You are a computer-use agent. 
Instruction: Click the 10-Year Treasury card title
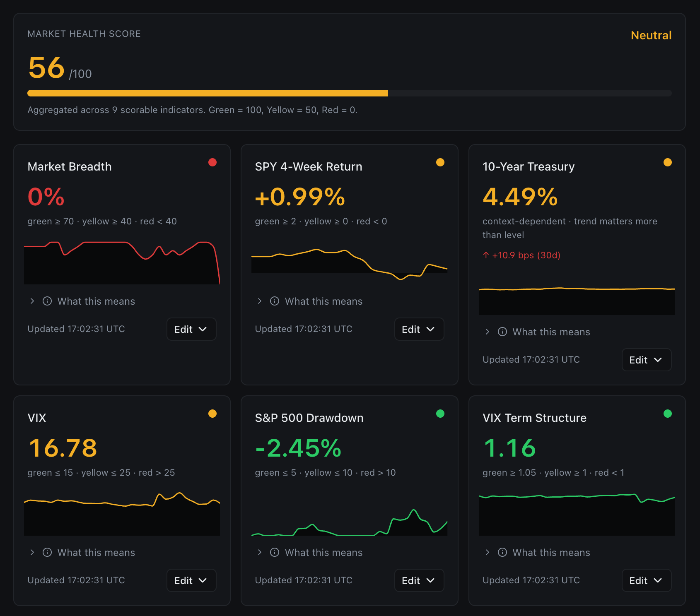[529, 166]
